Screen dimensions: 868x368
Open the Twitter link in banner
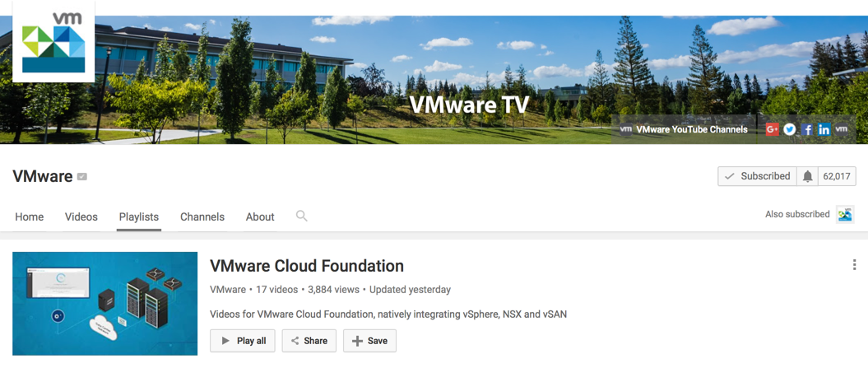coord(789,129)
